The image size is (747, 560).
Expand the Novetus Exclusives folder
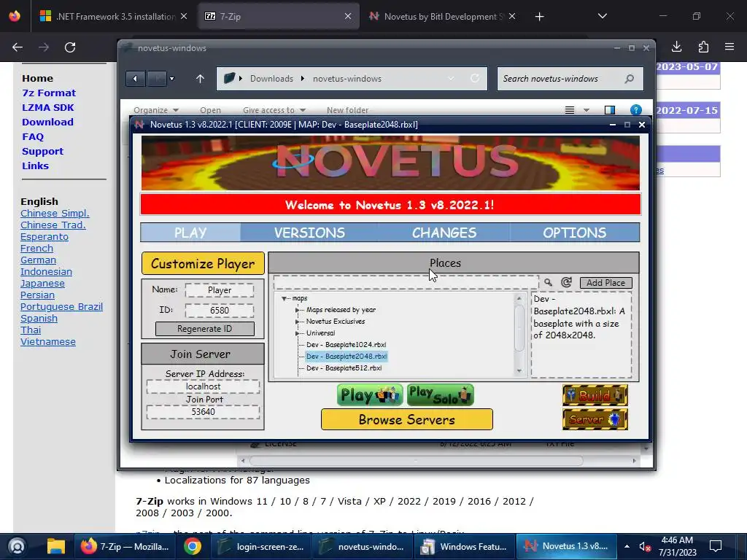click(298, 322)
